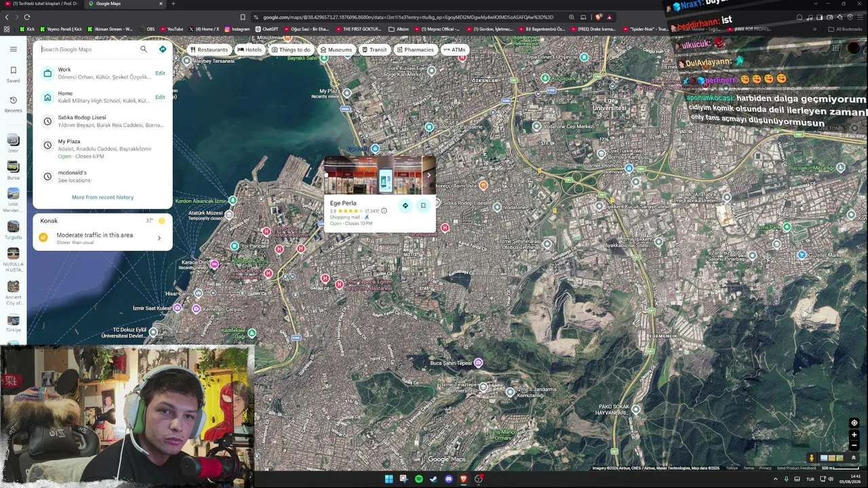Viewport: 868px width, 488px height.
Task: Click the Atatürk Müzesi map pin
Action: point(229,216)
